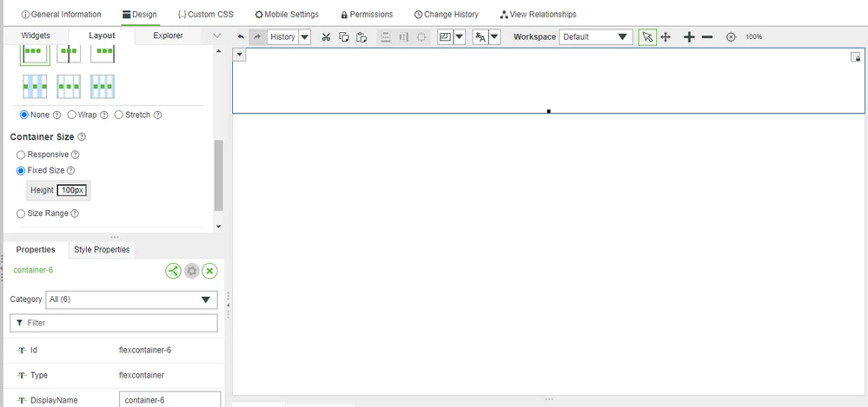Click the Copy icon in the toolbar

click(x=344, y=37)
